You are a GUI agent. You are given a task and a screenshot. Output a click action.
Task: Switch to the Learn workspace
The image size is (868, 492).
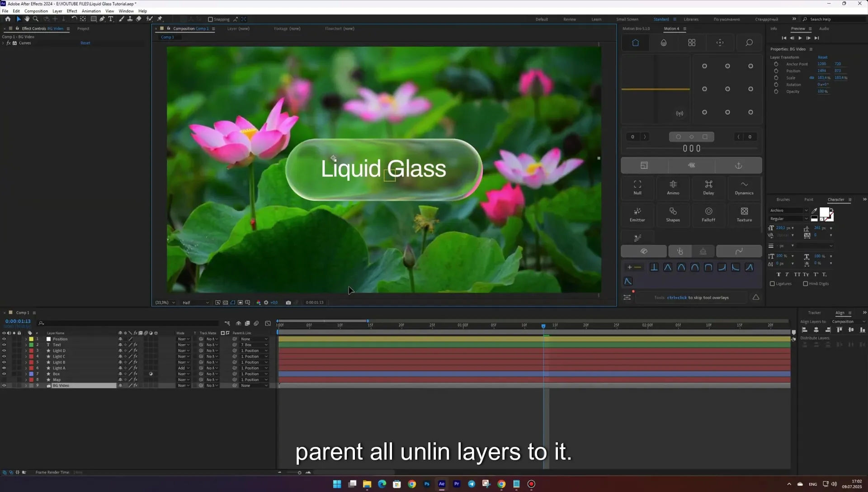pos(596,19)
